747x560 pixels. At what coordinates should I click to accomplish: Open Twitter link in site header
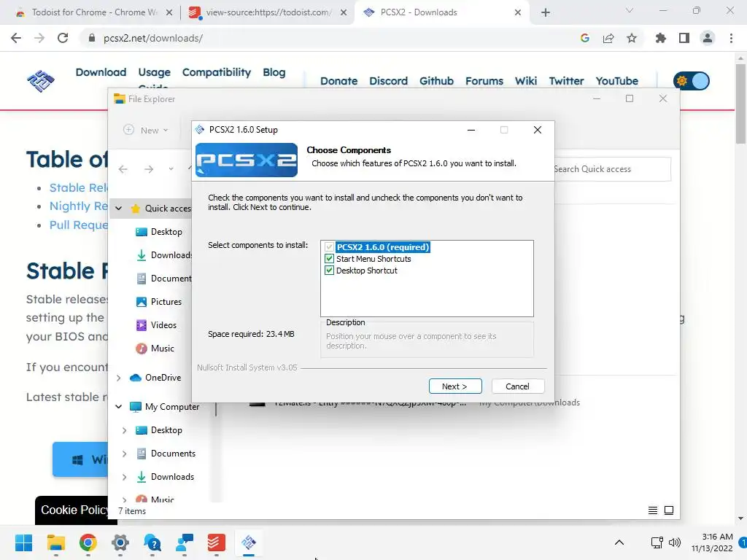566,81
